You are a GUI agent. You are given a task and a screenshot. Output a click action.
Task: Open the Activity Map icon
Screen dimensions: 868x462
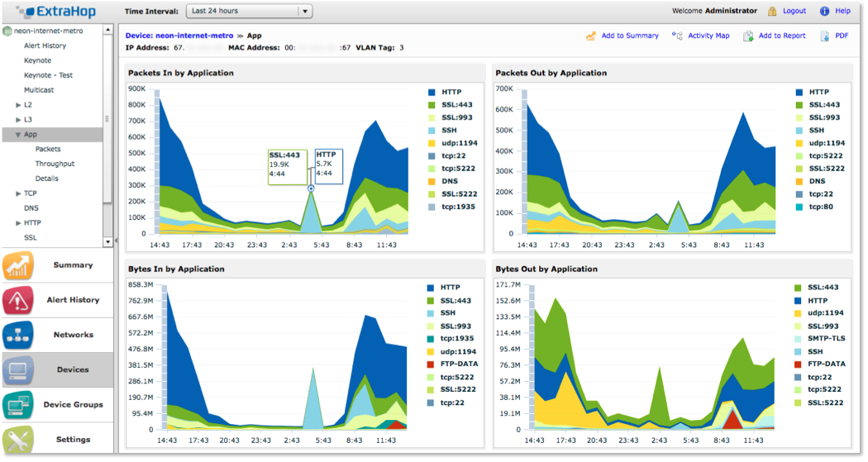coord(677,36)
